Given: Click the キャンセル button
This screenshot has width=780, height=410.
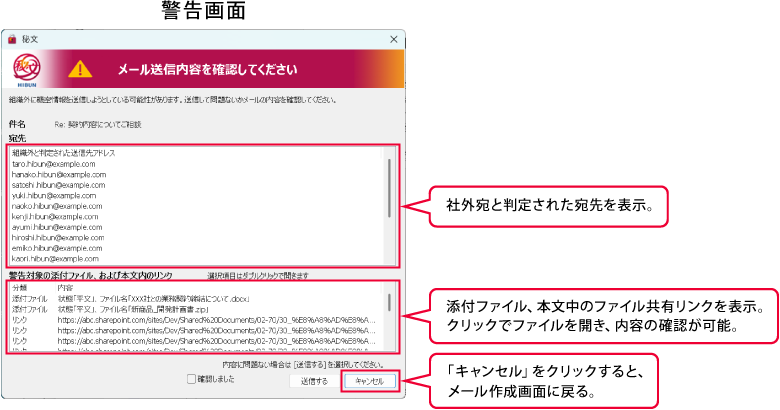Looking at the screenshot, I should coord(369,381).
